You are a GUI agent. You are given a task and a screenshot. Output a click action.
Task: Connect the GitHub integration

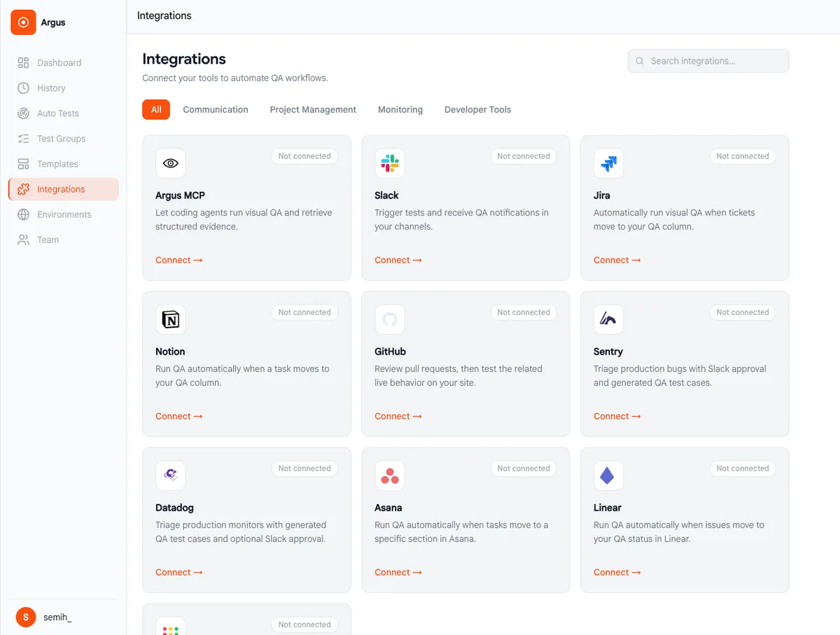[x=398, y=416]
